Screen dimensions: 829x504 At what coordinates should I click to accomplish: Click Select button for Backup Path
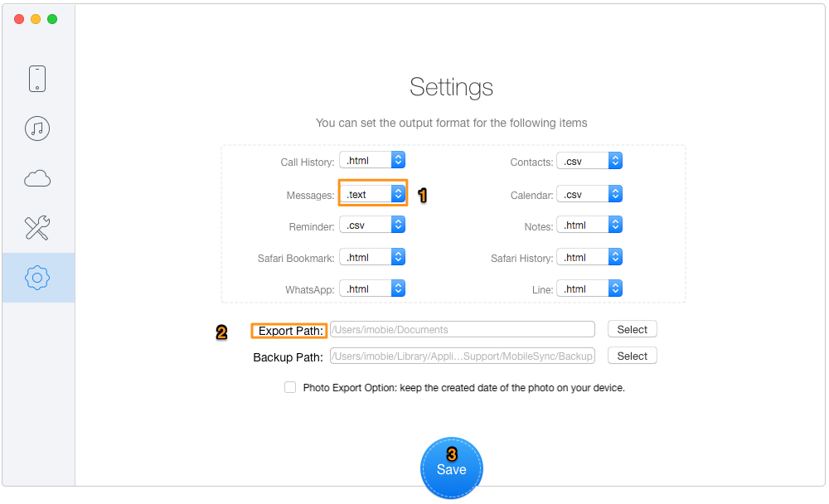tap(633, 356)
